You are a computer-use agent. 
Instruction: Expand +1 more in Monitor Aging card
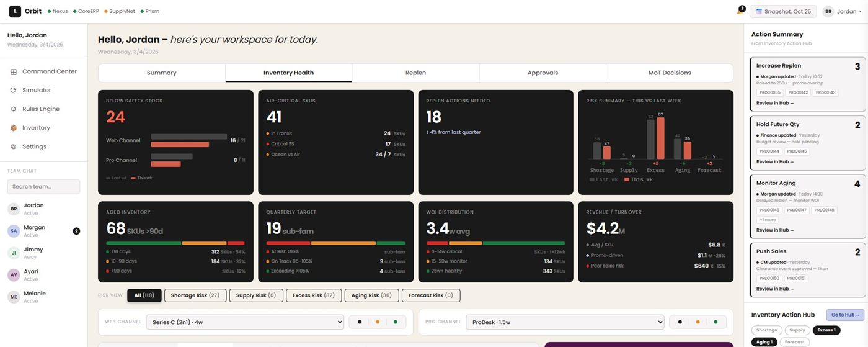coord(767,219)
